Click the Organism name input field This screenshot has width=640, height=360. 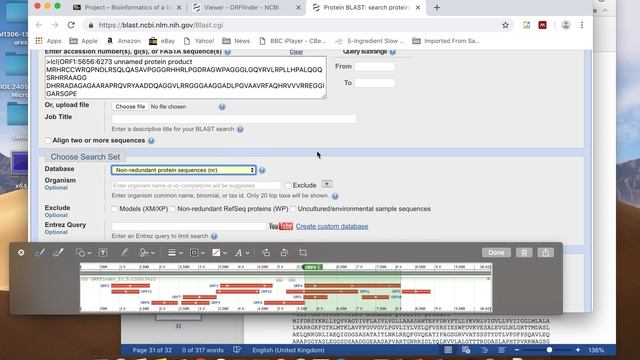(196, 185)
